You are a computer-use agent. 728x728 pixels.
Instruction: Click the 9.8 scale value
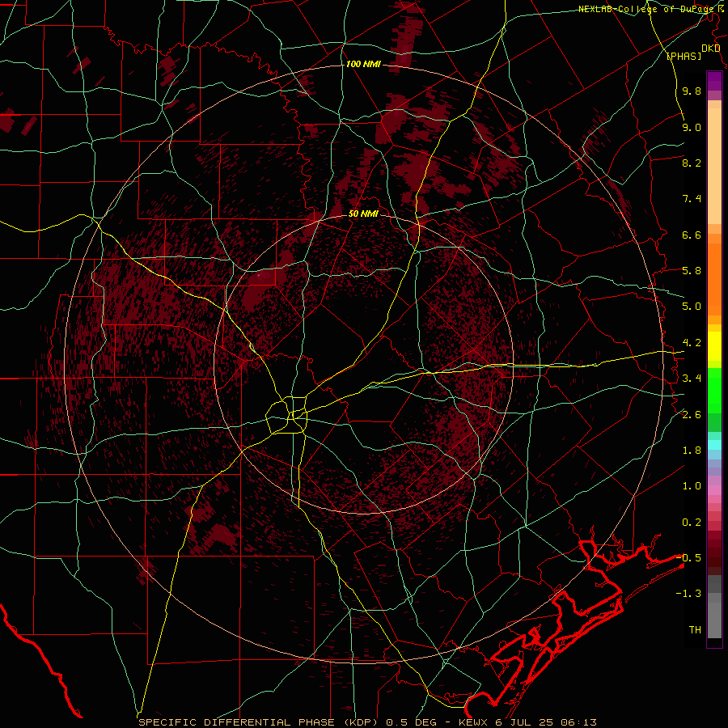pyautogui.click(x=692, y=91)
